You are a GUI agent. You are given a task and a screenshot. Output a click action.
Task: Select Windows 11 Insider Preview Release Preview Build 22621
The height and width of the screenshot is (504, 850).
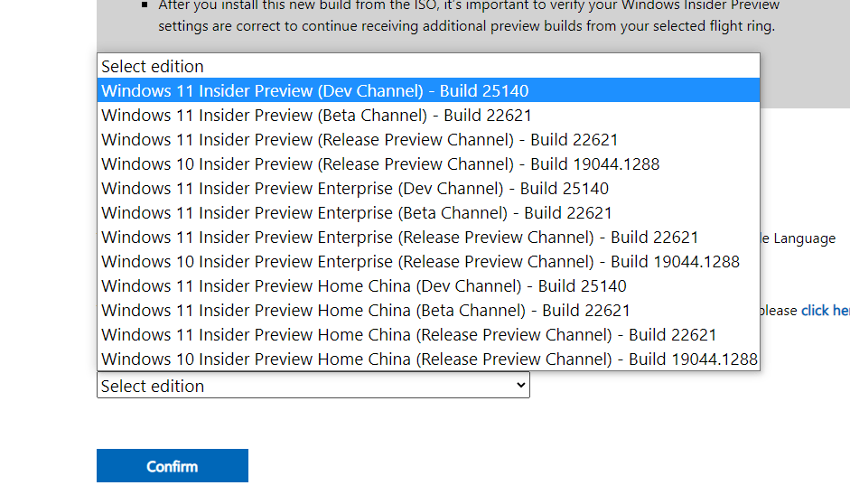click(x=360, y=140)
